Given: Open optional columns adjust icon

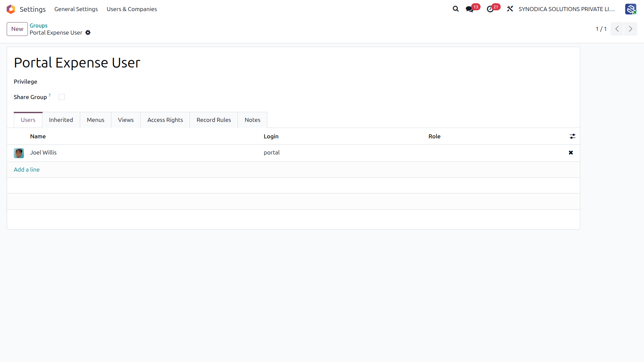Looking at the screenshot, I should pyautogui.click(x=573, y=136).
